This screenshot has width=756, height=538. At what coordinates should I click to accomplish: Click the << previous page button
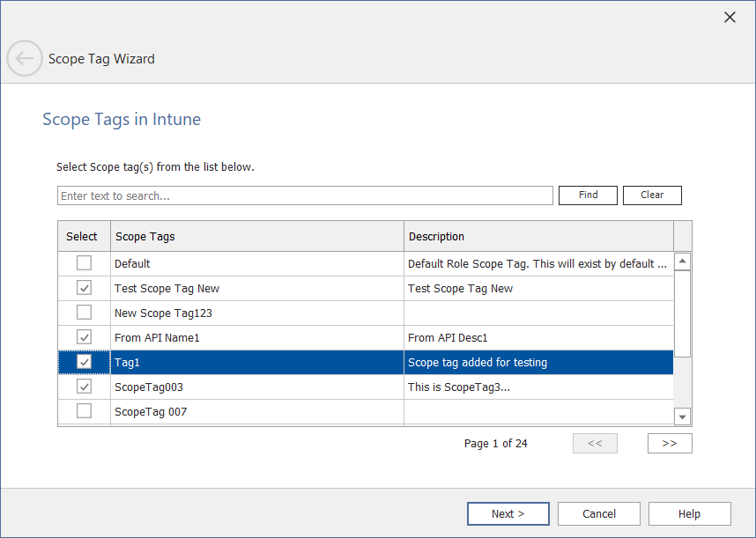[x=595, y=443]
